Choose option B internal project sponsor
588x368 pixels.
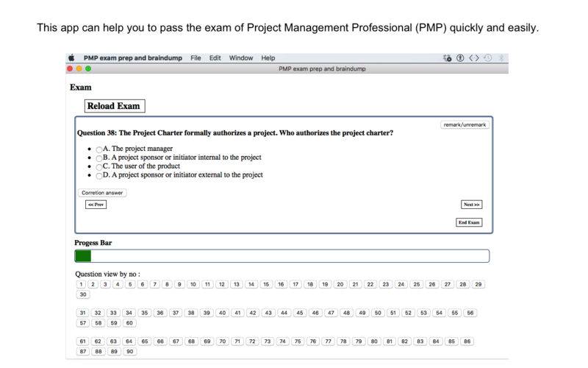tap(99, 158)
